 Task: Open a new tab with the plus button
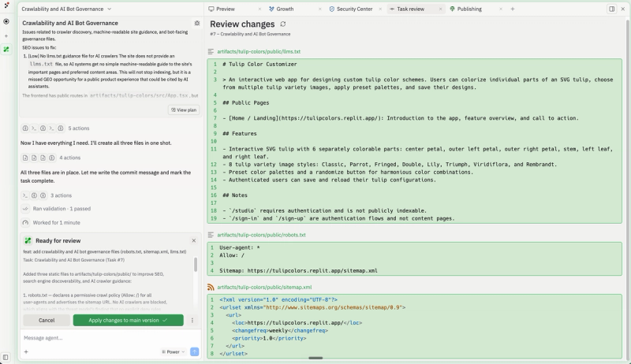pos(512,9)
